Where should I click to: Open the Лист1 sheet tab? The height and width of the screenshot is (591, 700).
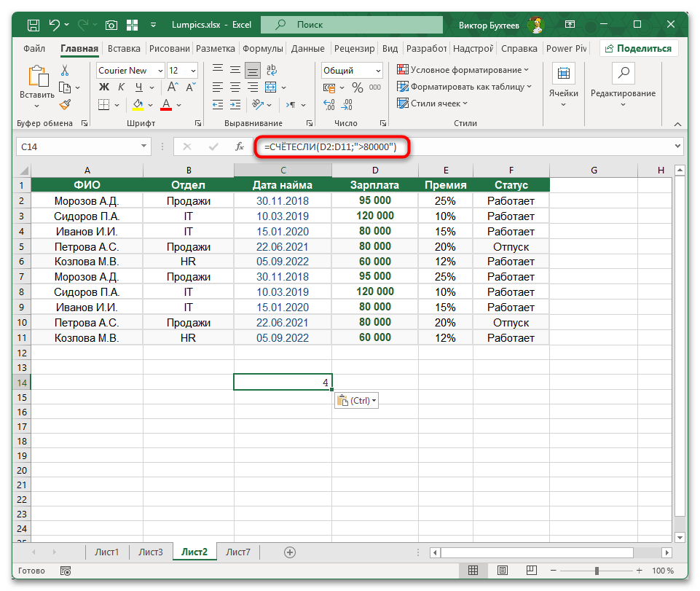click(106, 552)
